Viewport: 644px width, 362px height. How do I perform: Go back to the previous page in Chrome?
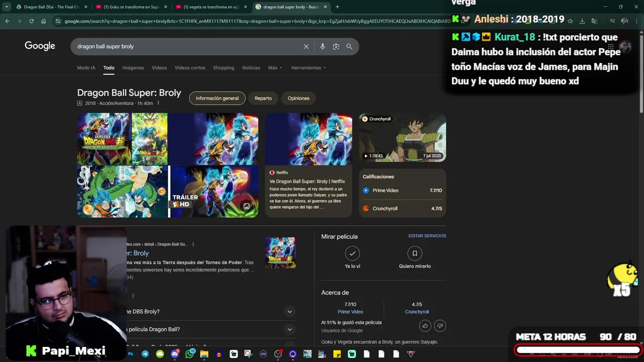(7, 21)
